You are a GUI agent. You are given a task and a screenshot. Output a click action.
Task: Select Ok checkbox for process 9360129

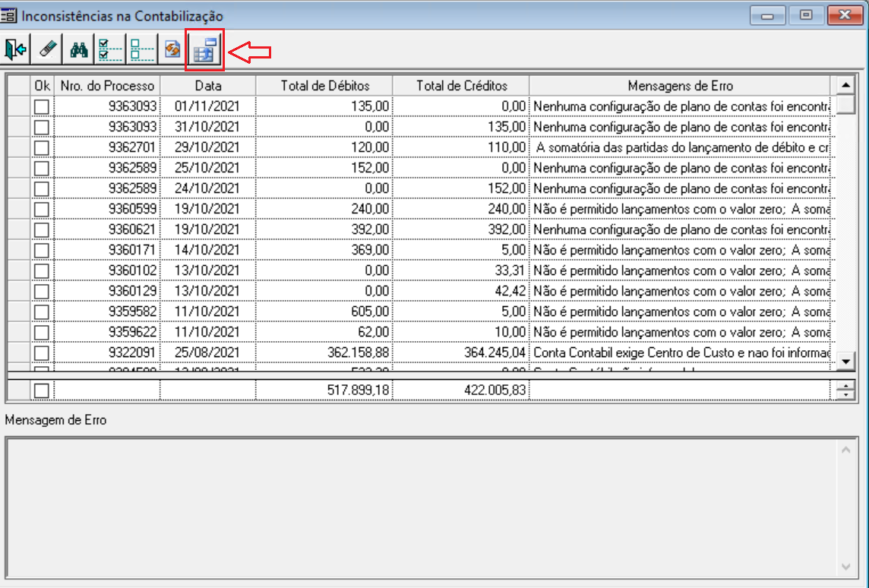(x=42, y=291)
